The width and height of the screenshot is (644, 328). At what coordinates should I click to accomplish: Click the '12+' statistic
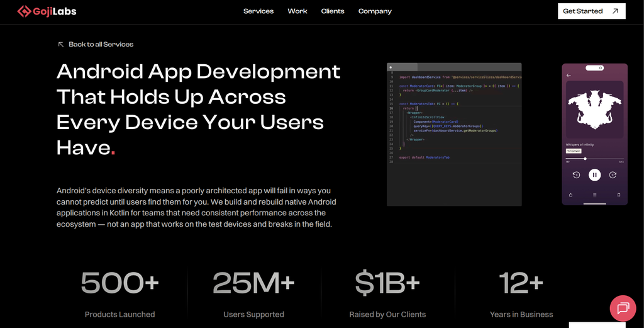pyautogui.click(x=521, y=283)
